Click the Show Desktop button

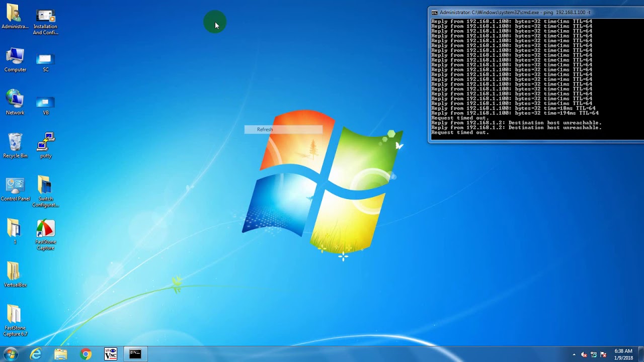tap(640, 354)
